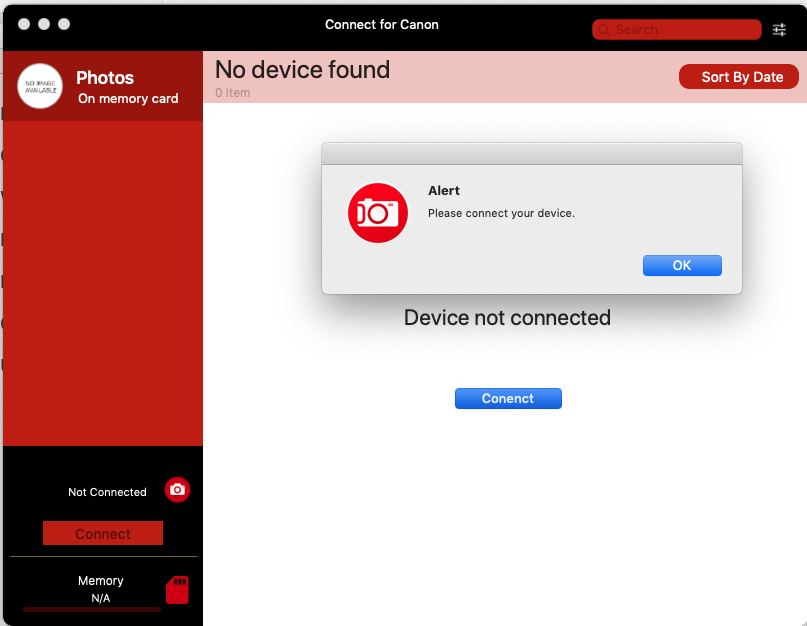The height and width of the screenshot is (626, 807).
Task: Click the search magnifier icon
Action: (x=604, y=30)
